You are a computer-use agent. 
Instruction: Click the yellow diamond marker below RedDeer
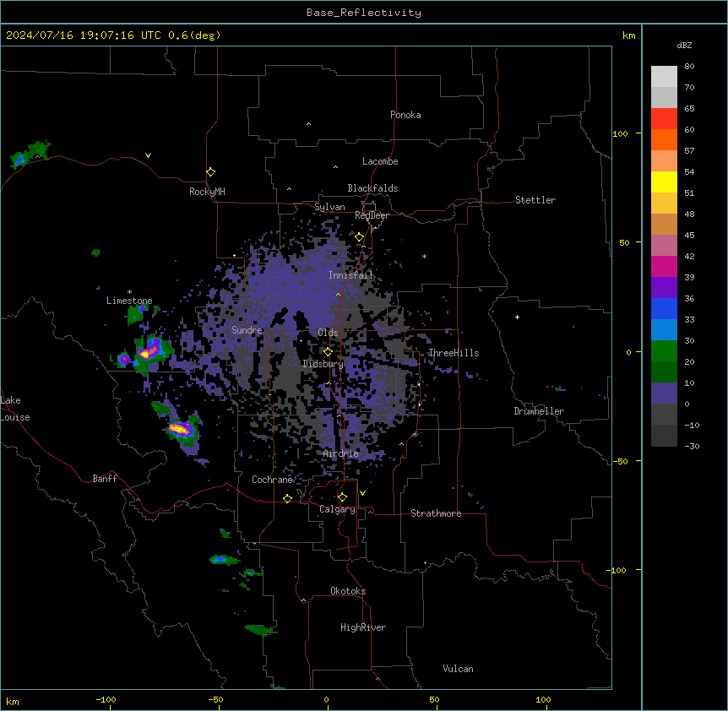tap(359, 237)
